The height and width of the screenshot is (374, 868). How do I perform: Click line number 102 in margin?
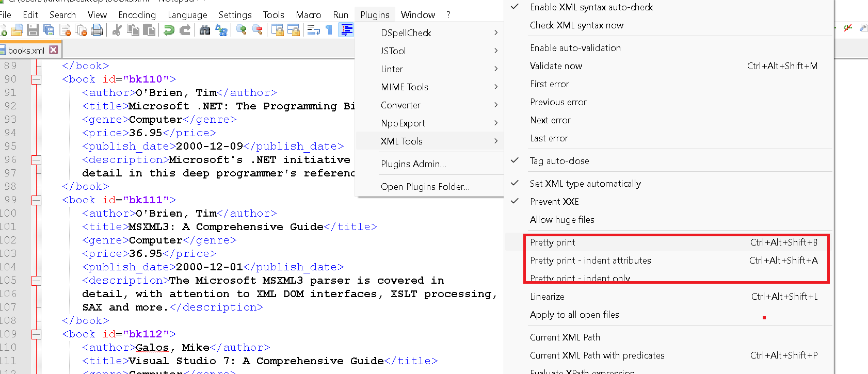[x=9, y=240]
